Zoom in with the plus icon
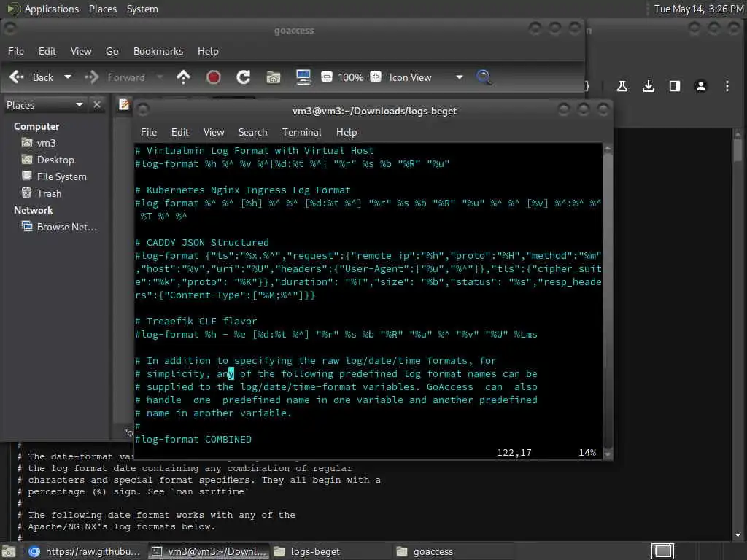 pos(376,77)
